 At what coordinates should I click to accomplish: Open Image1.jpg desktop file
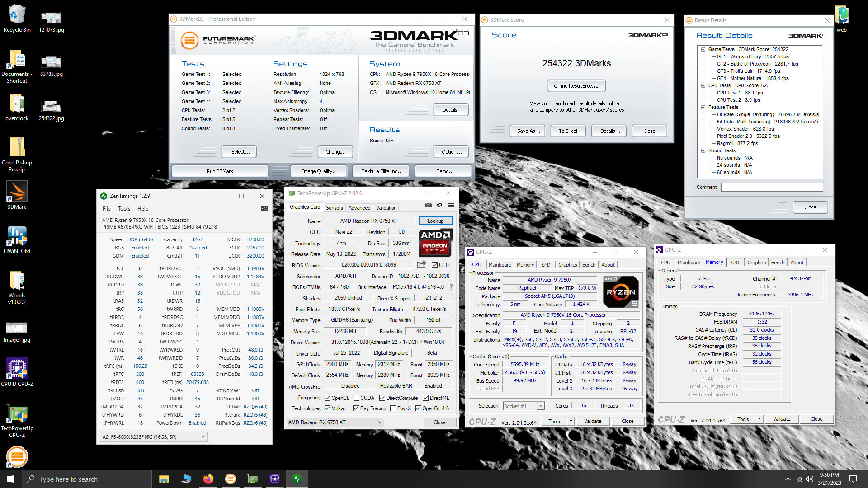[17, 332]
